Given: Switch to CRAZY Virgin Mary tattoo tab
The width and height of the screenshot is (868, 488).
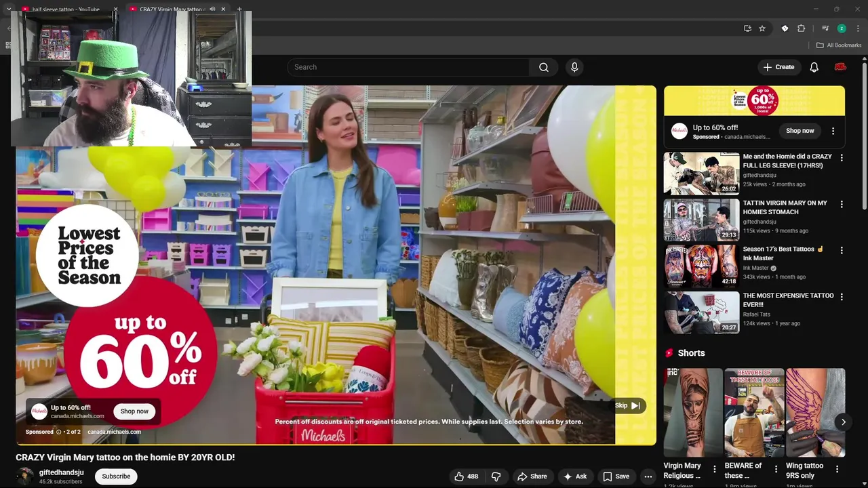Looking at the screenshot, I should pos(172,9).
